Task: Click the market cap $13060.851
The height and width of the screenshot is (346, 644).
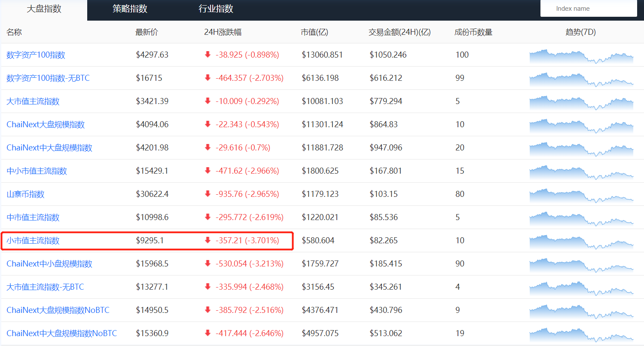Action: pyautogui.click(x=322, y=55)
